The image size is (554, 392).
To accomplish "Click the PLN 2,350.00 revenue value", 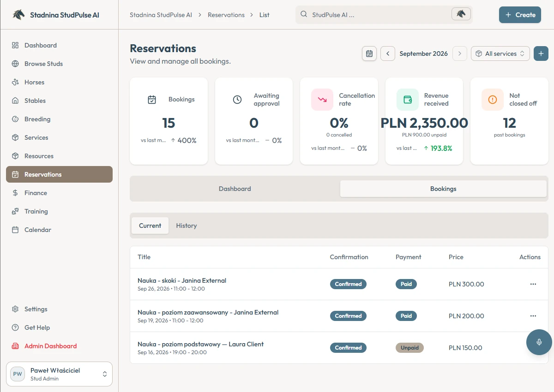I will point(424,123).
